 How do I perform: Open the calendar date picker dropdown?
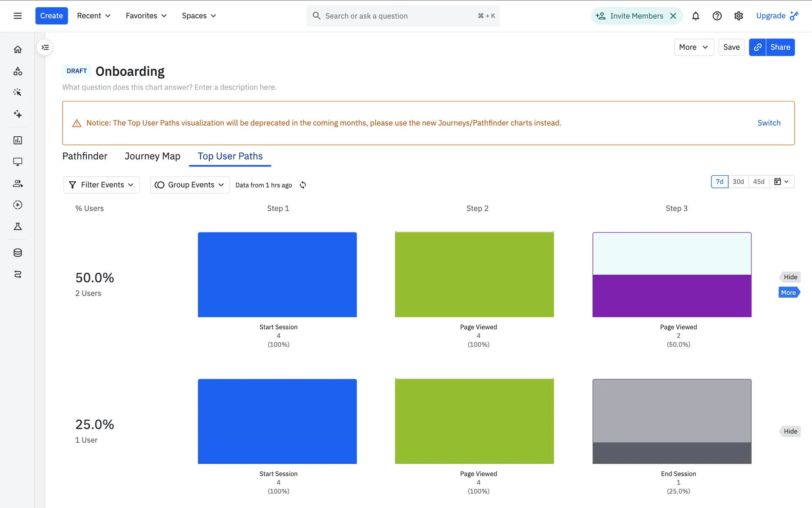(x=781, y=182)
